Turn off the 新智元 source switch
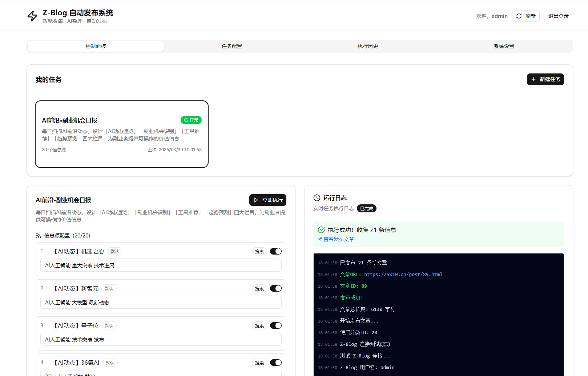Viewport: 588px width, 376px height. (x=276, y=288)
